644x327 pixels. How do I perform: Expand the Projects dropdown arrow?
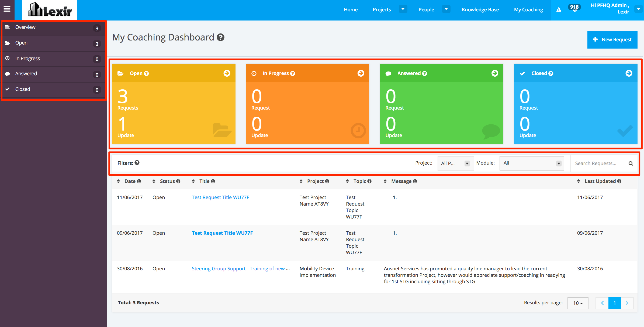(403, 9)
